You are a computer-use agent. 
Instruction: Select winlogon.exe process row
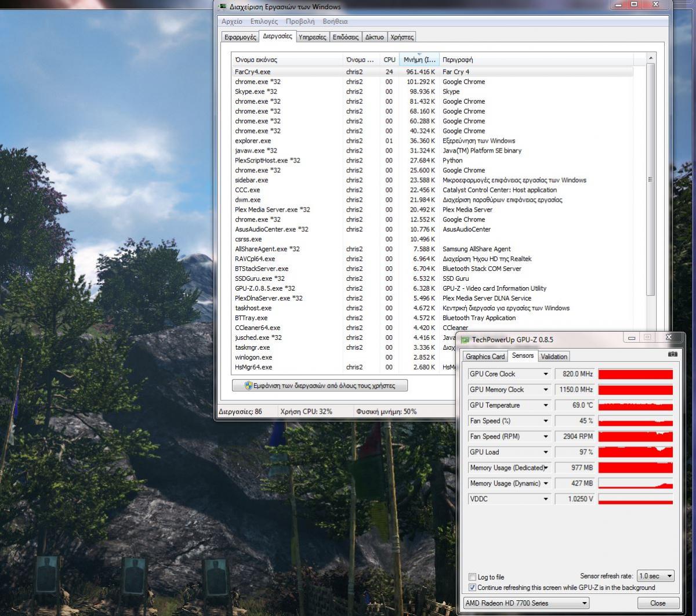[345, 358]
